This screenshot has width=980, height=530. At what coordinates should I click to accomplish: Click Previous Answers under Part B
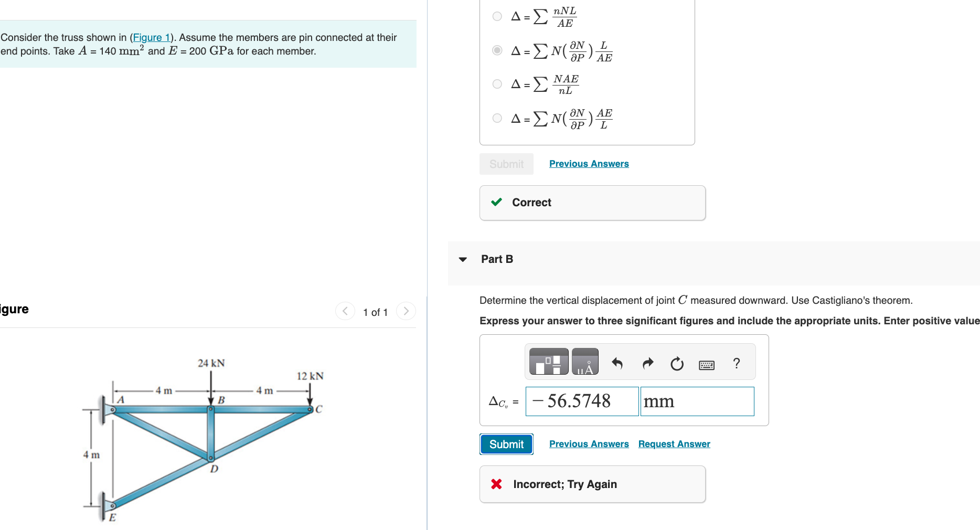click(589, 443)
